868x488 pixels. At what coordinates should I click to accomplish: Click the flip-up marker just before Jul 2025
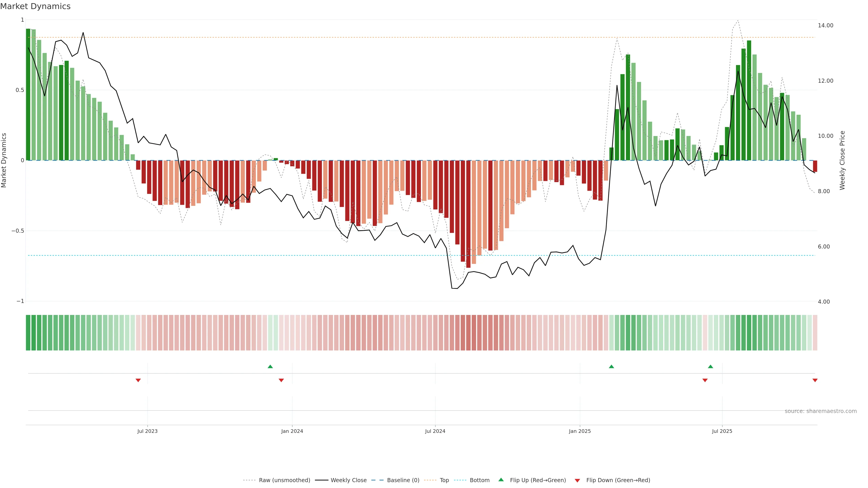710,366
